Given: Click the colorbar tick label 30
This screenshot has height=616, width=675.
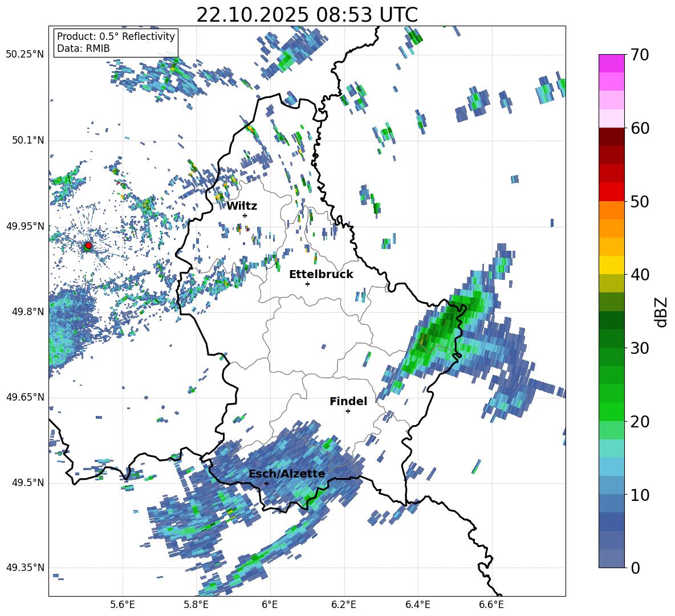Looking at the screenshot, I should 640,348.
